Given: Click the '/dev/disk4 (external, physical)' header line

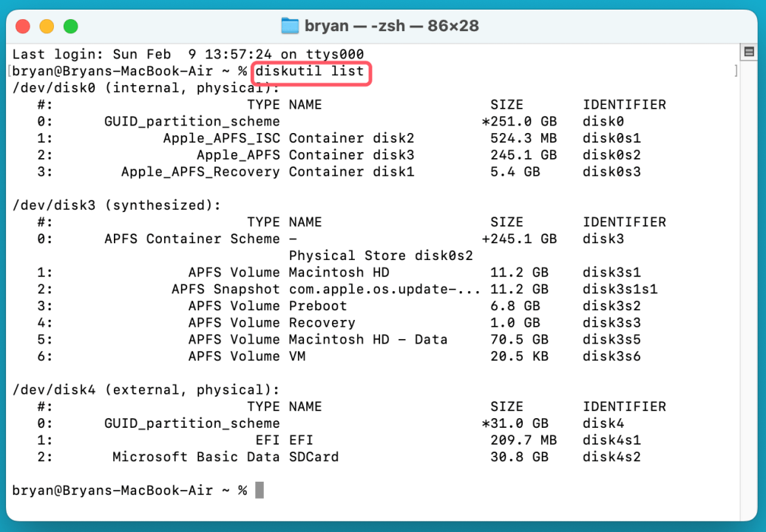Looking at the screenshot, I should pos(146,389).
